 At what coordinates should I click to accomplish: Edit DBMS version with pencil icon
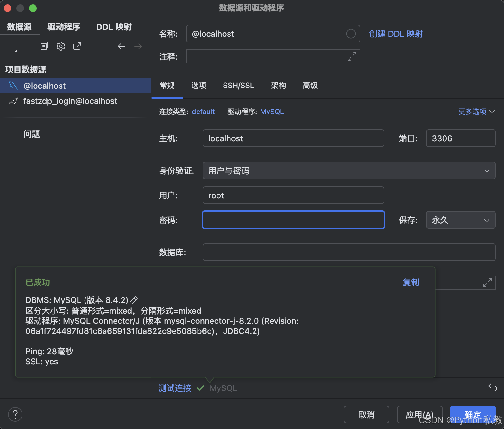pyautogui.click(x=134, y=300)
